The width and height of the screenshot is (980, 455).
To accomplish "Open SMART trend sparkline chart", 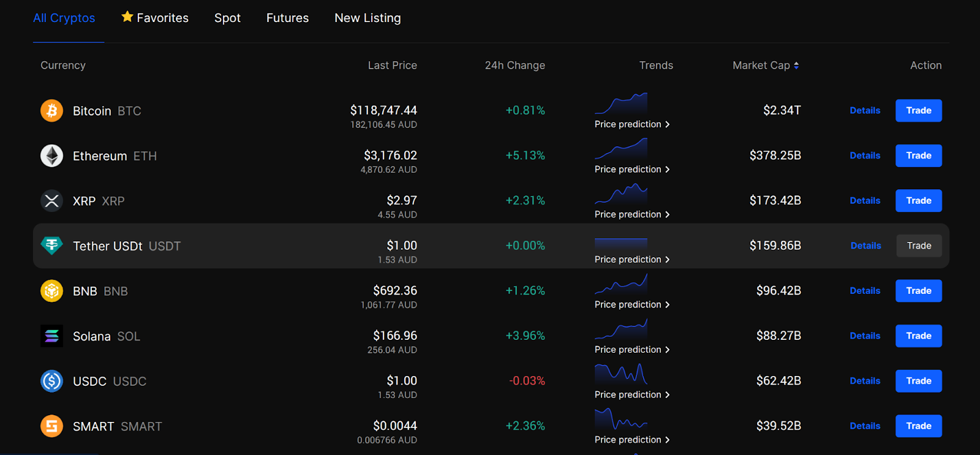I will pos(621,419).
